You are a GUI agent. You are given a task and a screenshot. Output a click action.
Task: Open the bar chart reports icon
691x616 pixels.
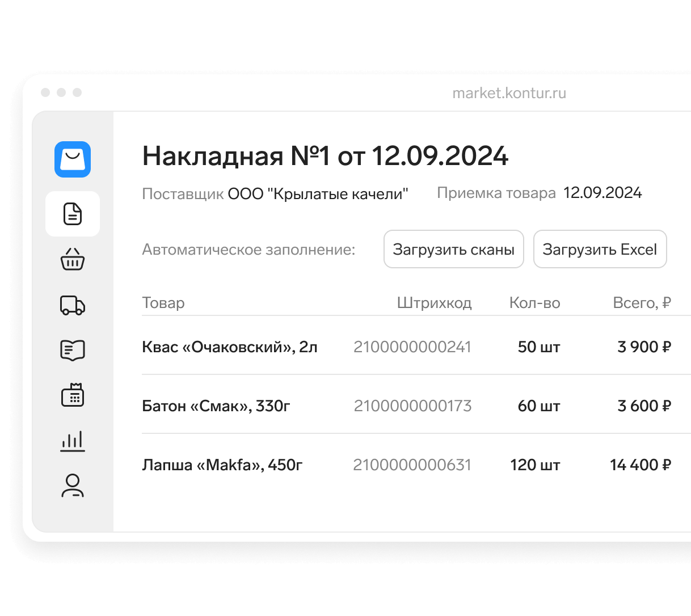(x=73, y=441)
